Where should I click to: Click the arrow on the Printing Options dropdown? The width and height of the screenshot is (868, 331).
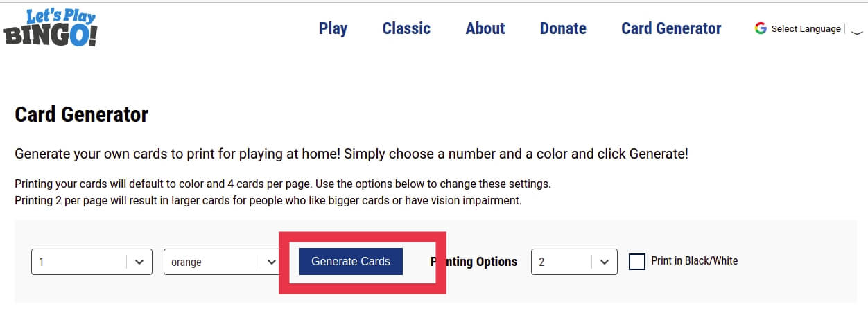[604, 262]
